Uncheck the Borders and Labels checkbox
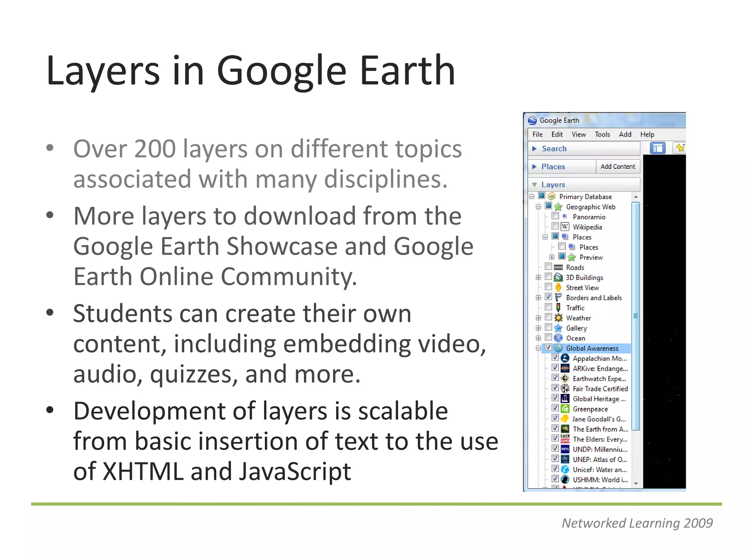 (548, 297)
